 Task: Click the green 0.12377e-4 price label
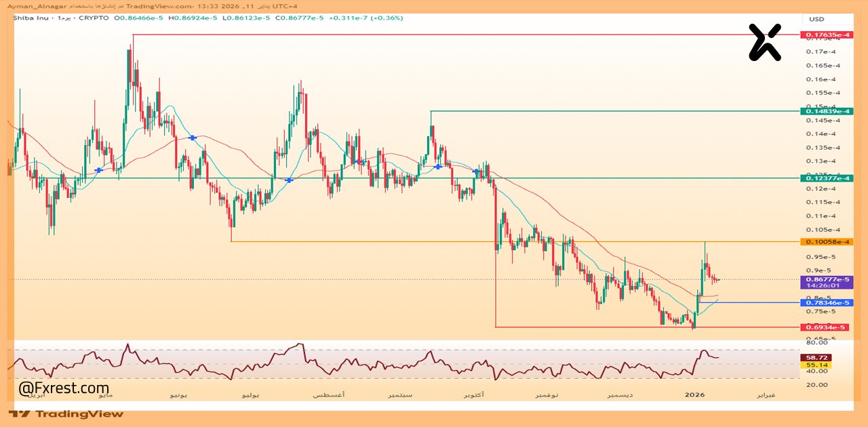[x=826, y=178]
